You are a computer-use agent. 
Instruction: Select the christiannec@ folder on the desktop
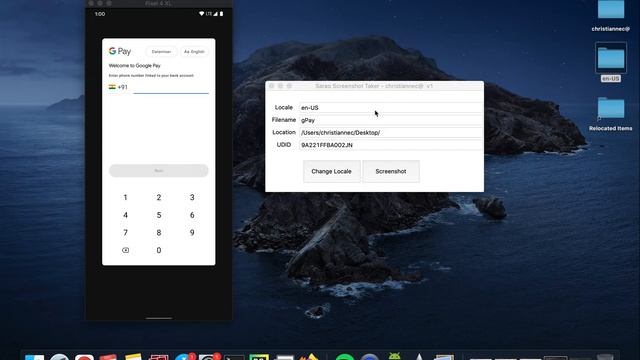pyautogui.click(x=611, y=16)
